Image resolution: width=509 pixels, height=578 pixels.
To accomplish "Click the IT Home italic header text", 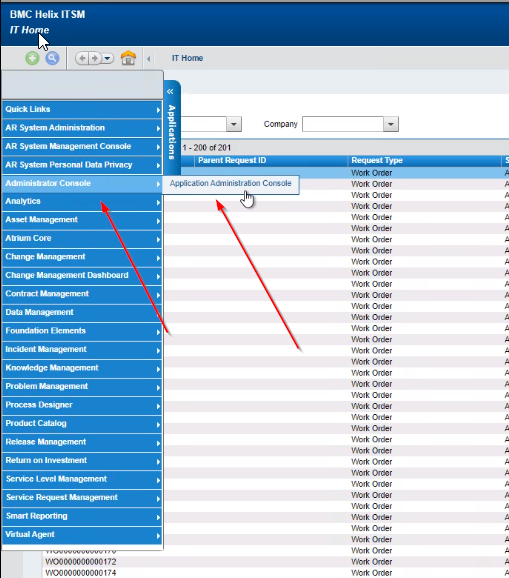I will (29, 30).
